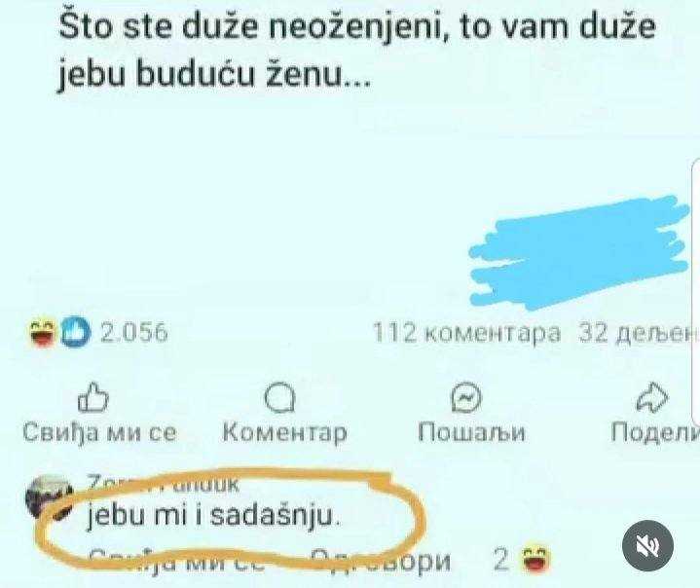Click the Messenger Пошаљи icon
Image resolution: width=700 pixels, height=588 pixels.
click(x=467, y=397)
